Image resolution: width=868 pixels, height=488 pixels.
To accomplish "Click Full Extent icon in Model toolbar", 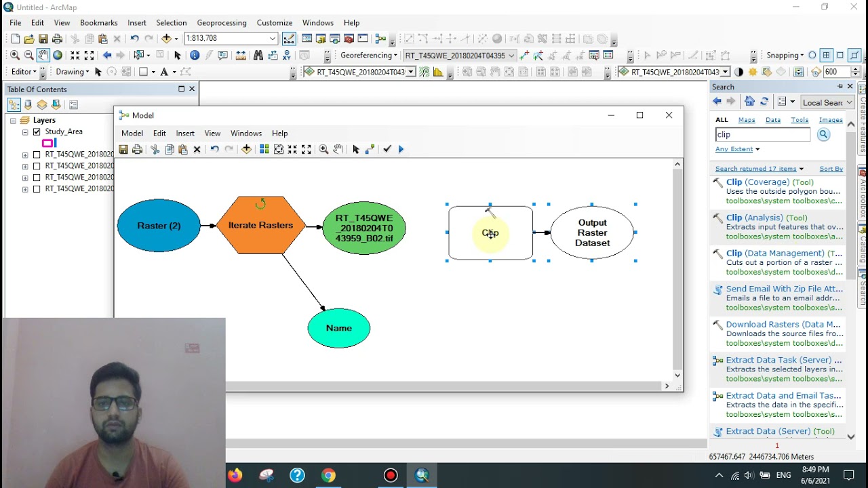I will tap(279, 149).
